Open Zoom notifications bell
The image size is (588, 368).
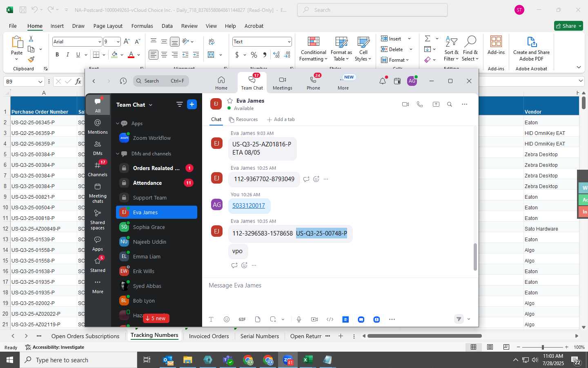tap(383, 81)
